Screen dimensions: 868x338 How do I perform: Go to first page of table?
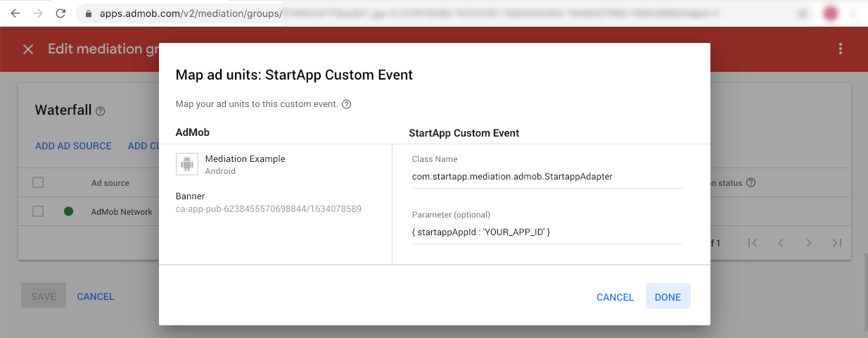pyautogui.click(x=753, y=243)
